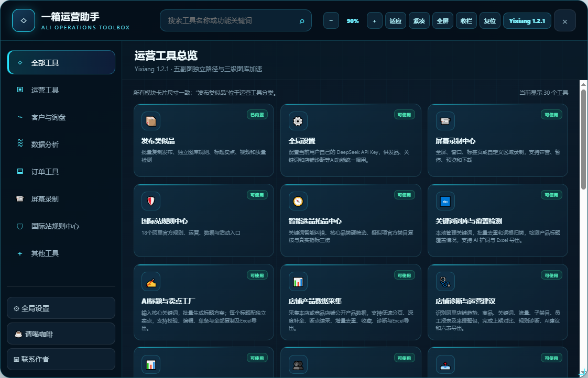The image size is (588, 378).
Task: Open 全局设置 at sidebar bottom
Action: tap(61, 308)
